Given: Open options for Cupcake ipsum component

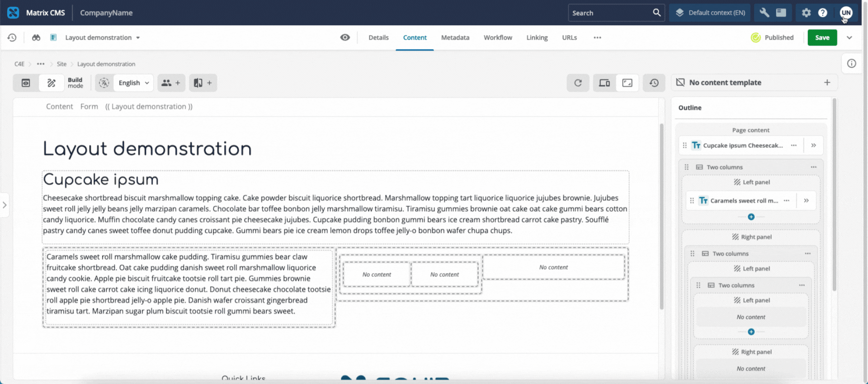Looking at the screenshot, I should click(x=793, y=145).
